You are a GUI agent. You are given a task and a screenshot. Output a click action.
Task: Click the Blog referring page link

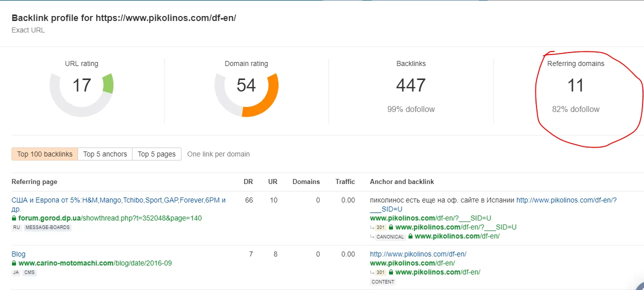tap(18, 254)
